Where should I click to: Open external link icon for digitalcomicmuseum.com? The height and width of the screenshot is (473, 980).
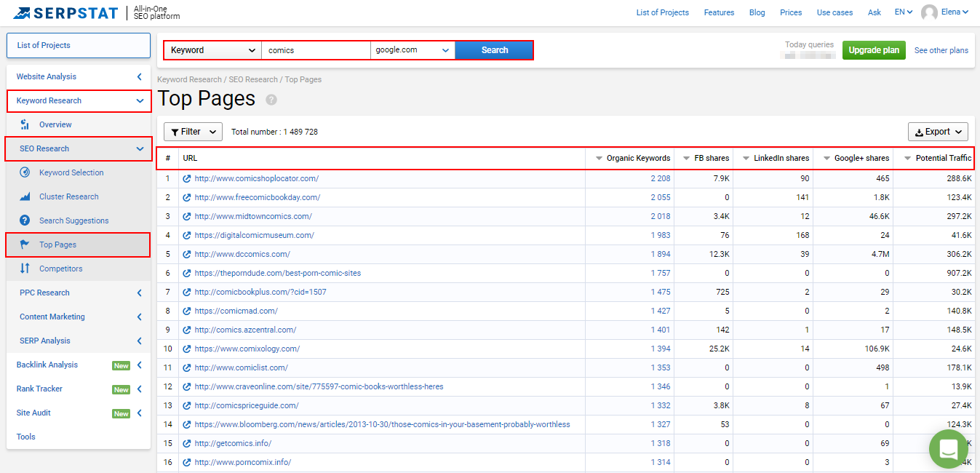187,235
